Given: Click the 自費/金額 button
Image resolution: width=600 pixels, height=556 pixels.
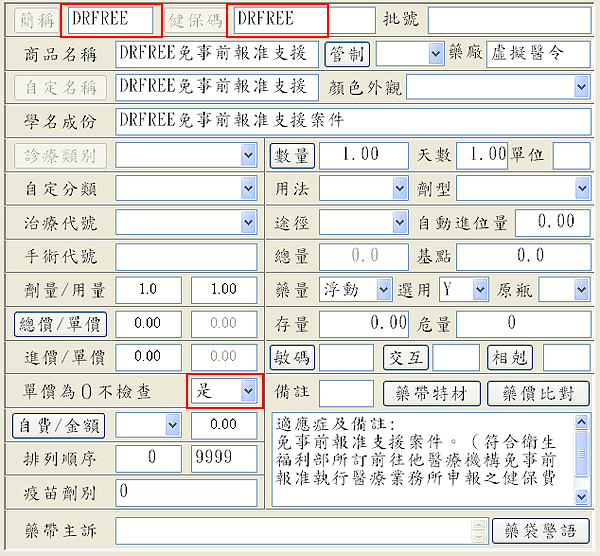Looking at the screenshot, I should point(60,425).
